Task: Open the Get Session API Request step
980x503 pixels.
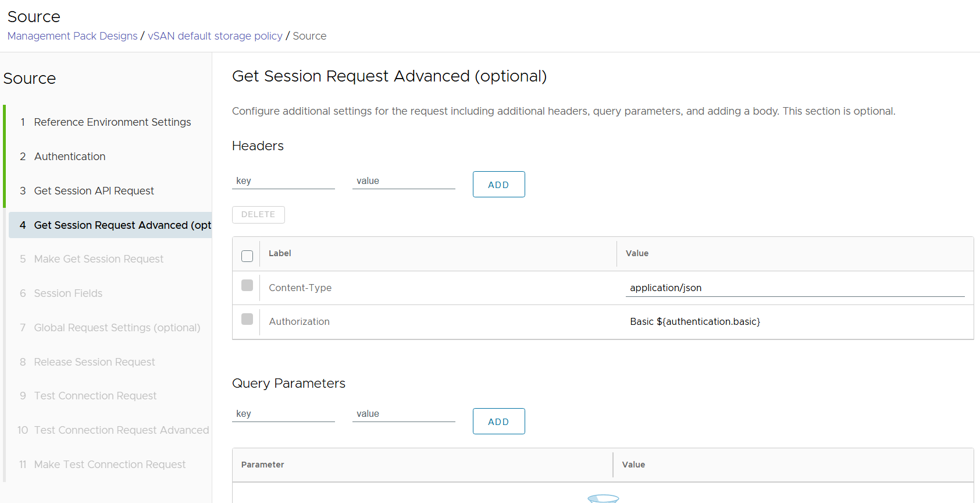Action: pyautogui.click(x=94, y=191)
